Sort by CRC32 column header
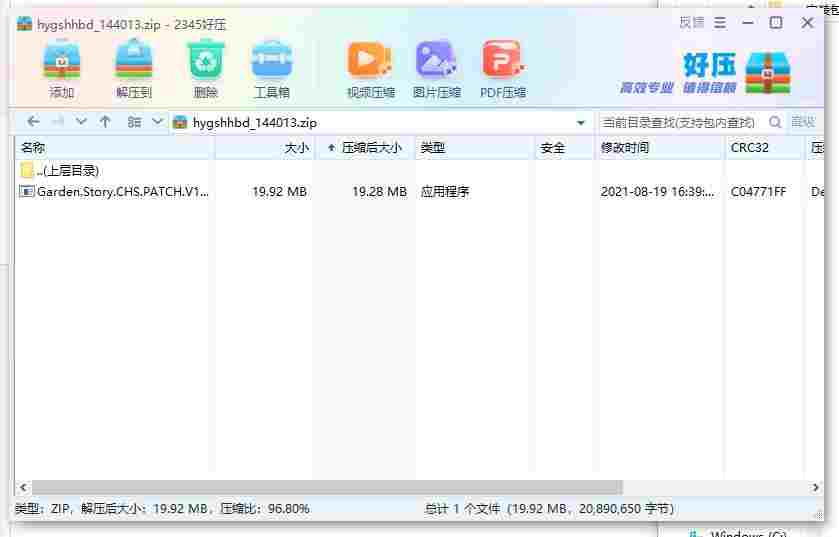 click(x=765, y=148)
